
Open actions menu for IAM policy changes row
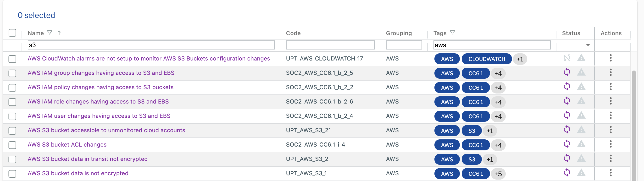tap(611, 87)
